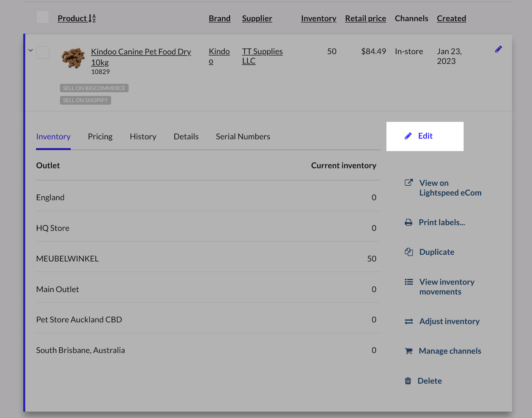Open the Serial Numbers tab
Image resolution: width=532 pixels, height=418 pixels.
243,137
